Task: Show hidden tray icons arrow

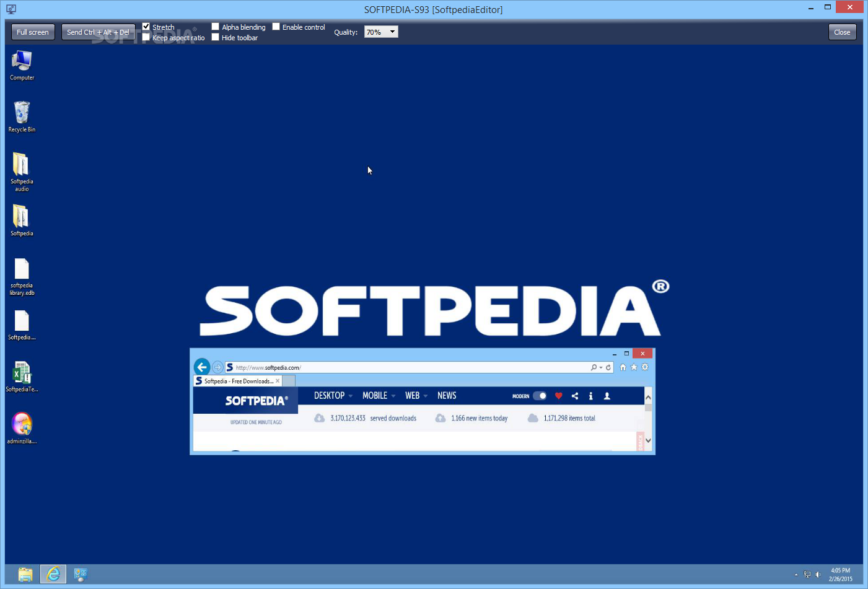Action: 796,575
